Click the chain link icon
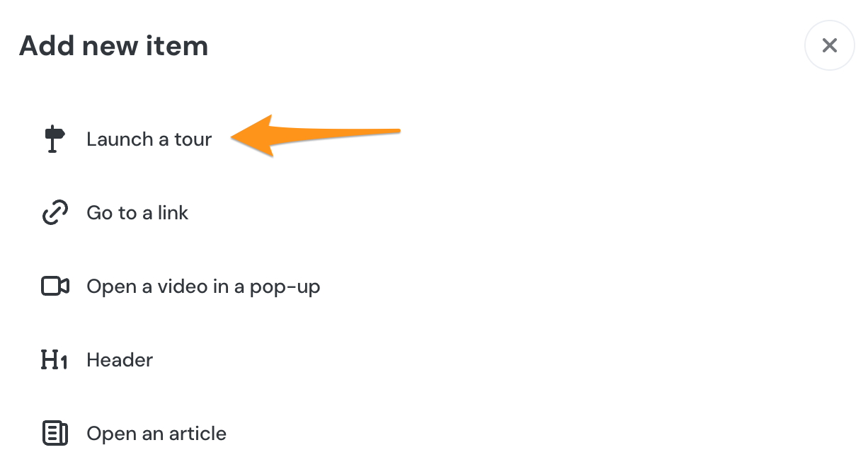Image resolution: width=868 pixels, height=474 pixels. (x=55, y=213)
